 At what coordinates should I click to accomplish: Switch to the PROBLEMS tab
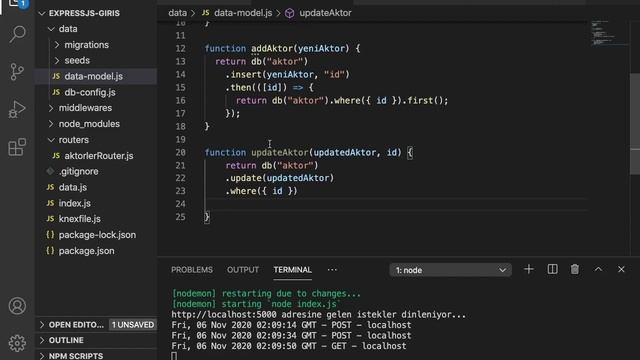point(192,270)
